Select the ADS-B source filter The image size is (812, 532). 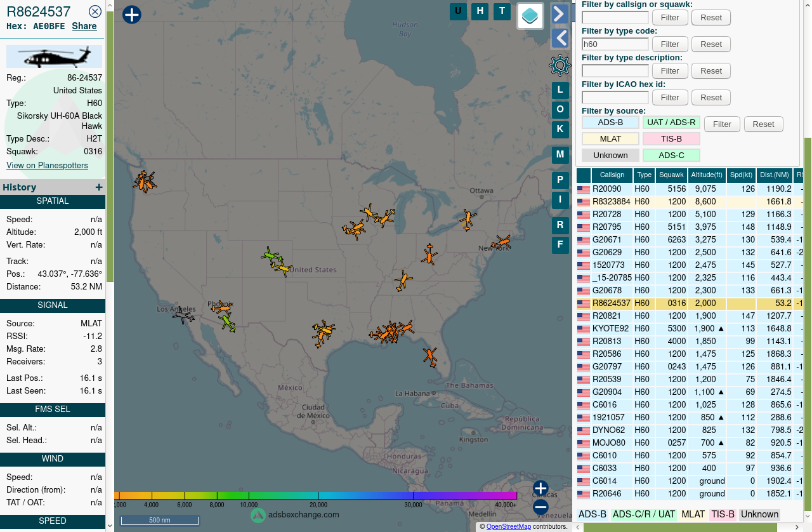tap(610, 123)
